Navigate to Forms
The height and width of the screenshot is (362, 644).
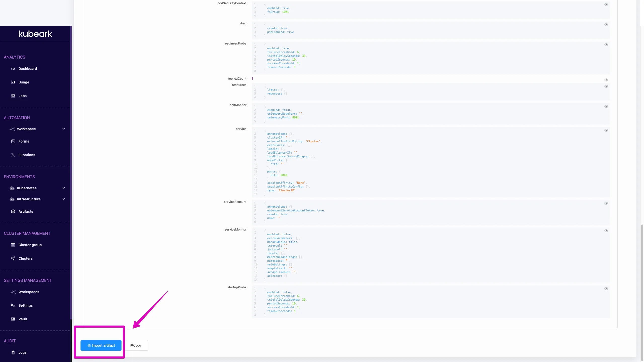click(24, 141)
